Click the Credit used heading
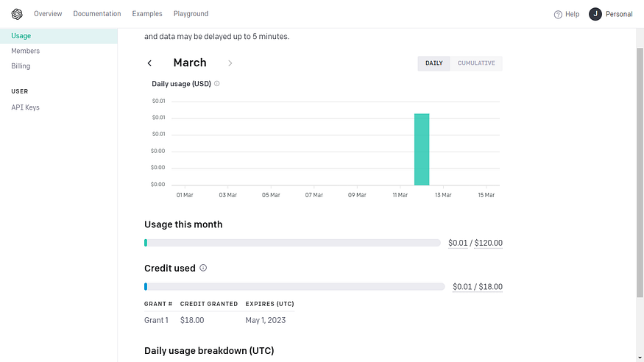The height and width of the screenshot is (362, 644). pos(169,269)
